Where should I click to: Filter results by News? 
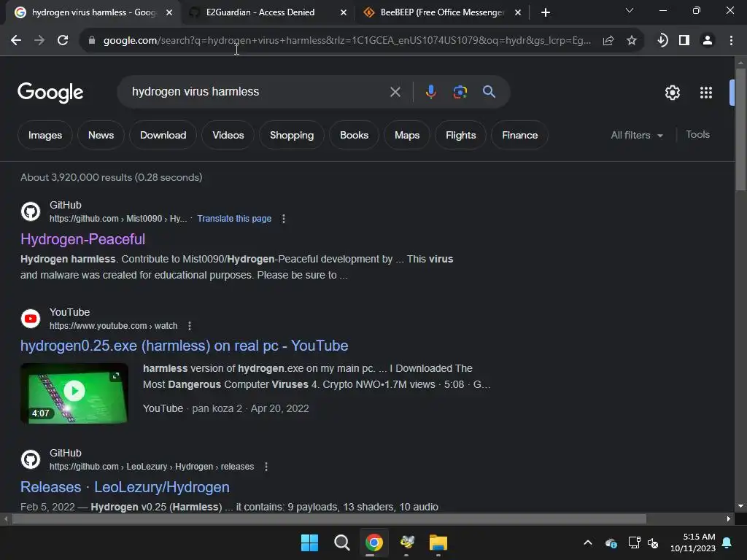point(101,135)
